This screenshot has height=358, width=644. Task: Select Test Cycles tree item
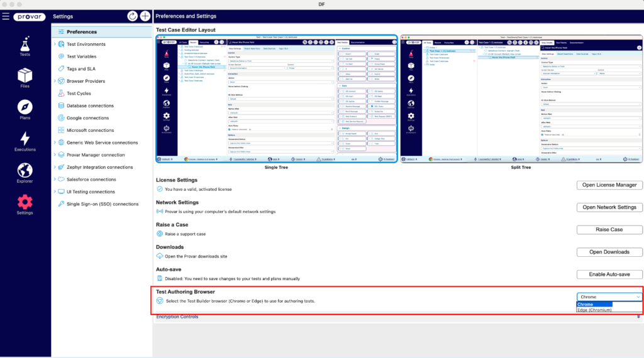coord(79,93)
